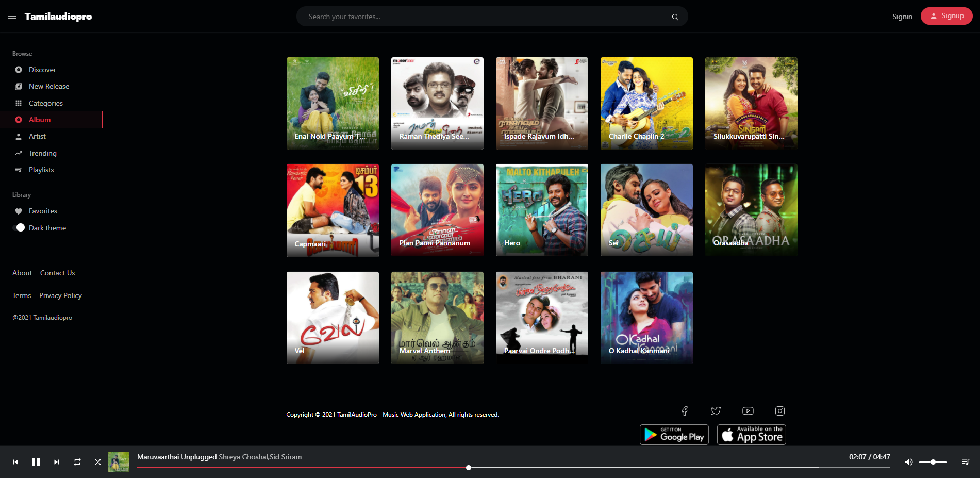Screen dimensions: 980x478
Task: Enable shuffle playback mode
Action: coord(98,462)
